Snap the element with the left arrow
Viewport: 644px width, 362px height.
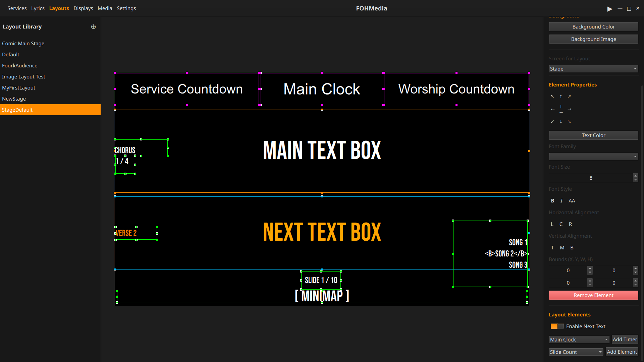click(552, 109)
